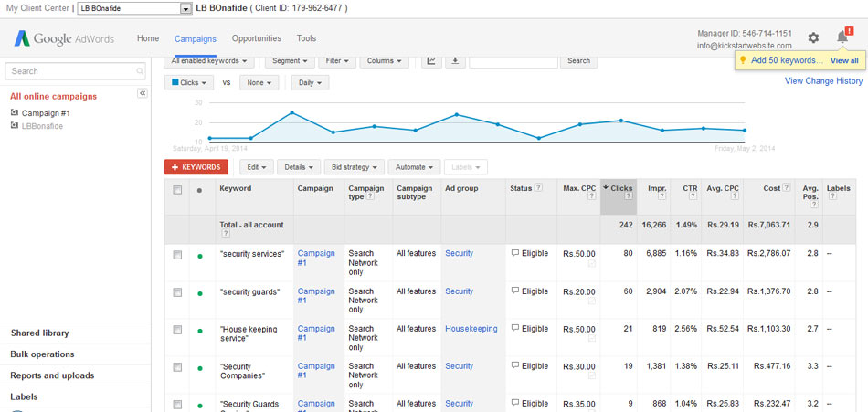
Task: Click status speech bubble for "House keeping service"
Action: coord(514,328)
